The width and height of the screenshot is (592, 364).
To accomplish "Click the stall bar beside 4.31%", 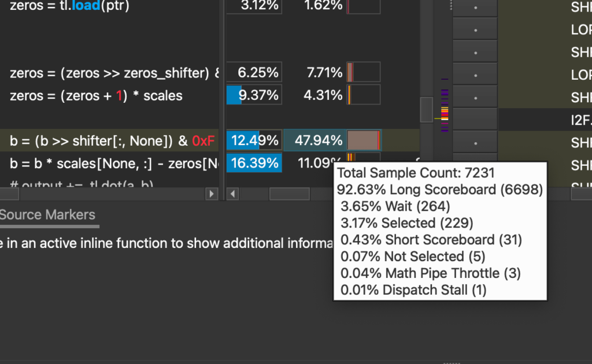I will (363, 95).
